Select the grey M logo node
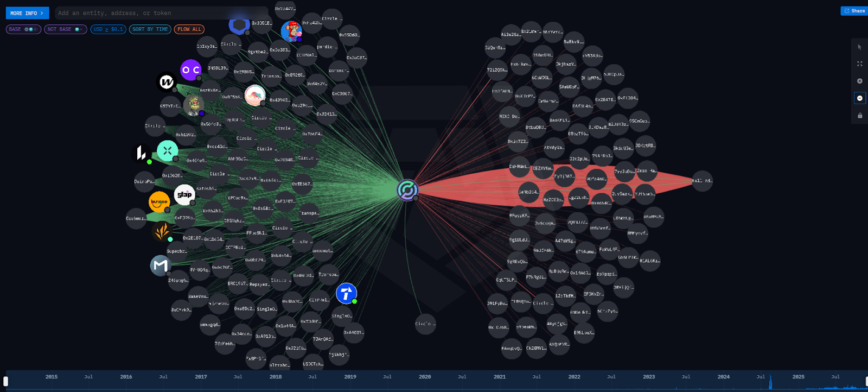Viewport: 868px width, 392px height. [161, 265]
